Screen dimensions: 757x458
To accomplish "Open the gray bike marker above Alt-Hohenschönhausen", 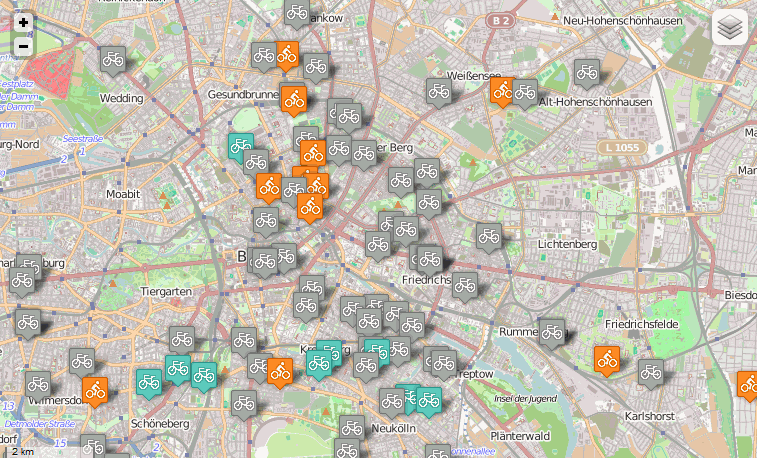I will [587, 72].
